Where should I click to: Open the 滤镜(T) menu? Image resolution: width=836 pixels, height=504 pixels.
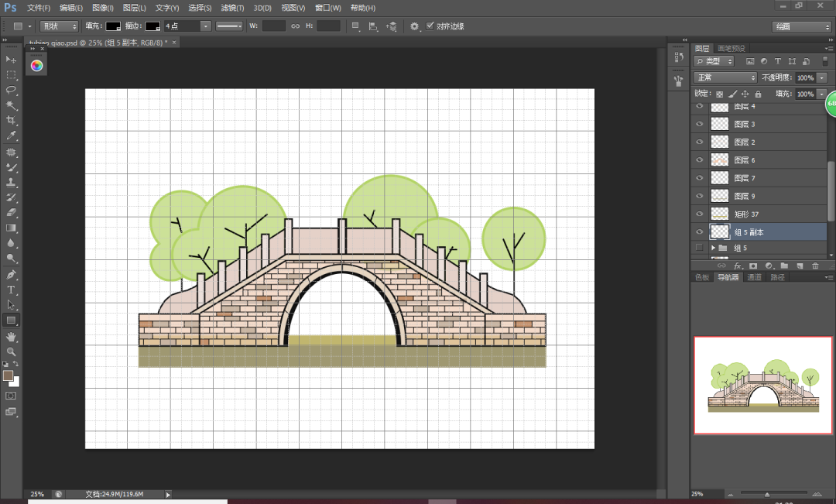pyautogui.click(x=232, y=8)
